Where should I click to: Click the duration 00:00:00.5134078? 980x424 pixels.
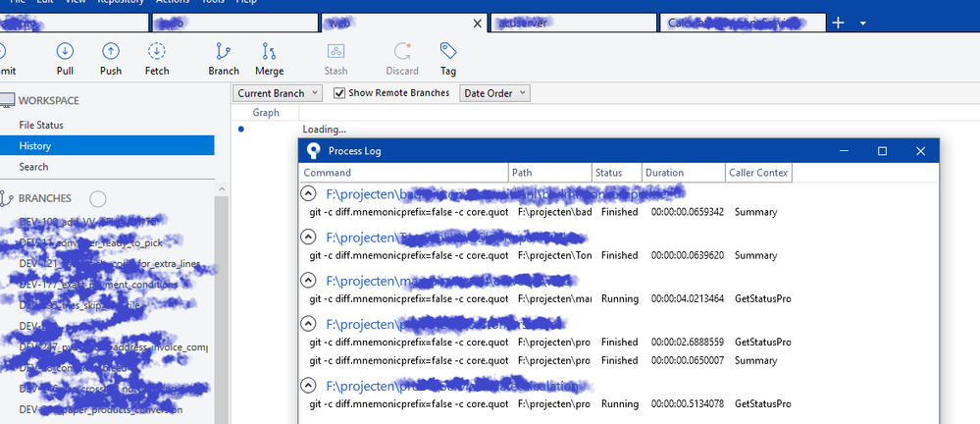[x=688, y=404]
